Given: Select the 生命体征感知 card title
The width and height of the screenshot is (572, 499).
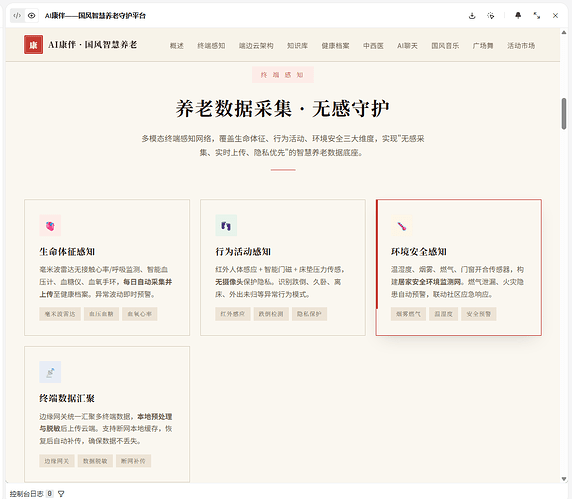Looking at the screenshot, I should click(67, 252).
